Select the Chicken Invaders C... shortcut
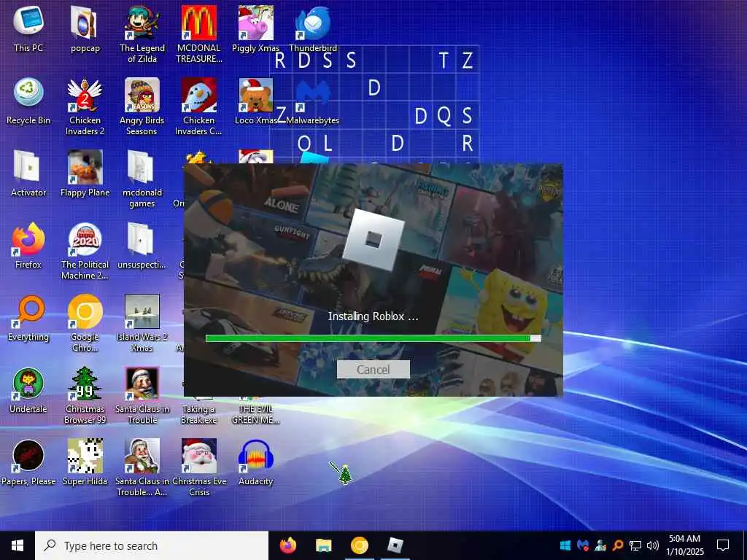747x560 pixels. (x=198, y=106)
